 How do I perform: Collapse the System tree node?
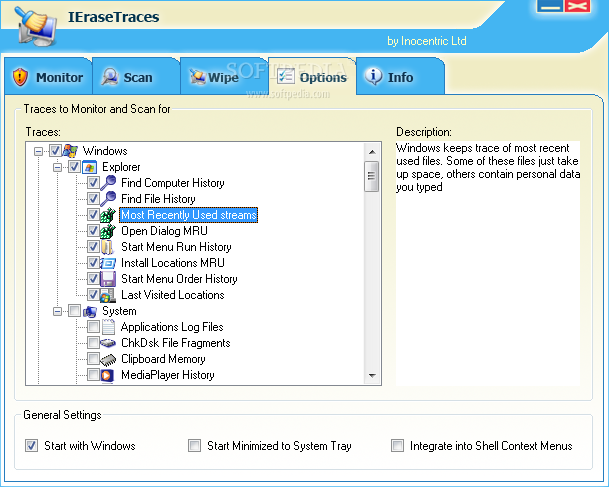coord(57,311)
